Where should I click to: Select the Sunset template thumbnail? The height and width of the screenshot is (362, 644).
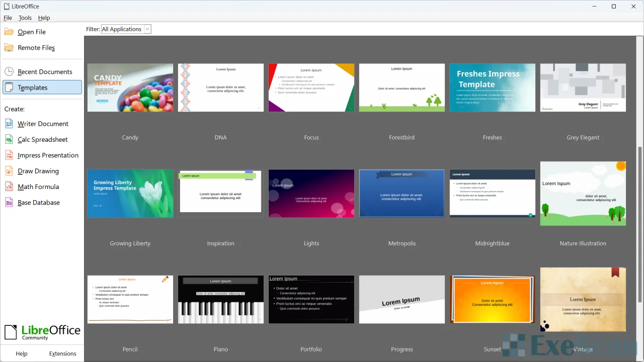[x=493, y=299]
